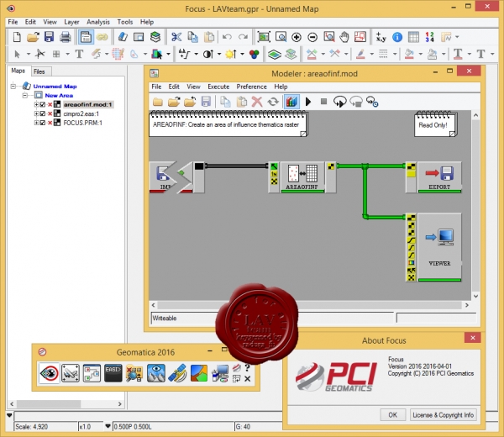
Task: Toggle visibility checkbox for areaofinf.mod:1 layer
Action: pos(43,104)
